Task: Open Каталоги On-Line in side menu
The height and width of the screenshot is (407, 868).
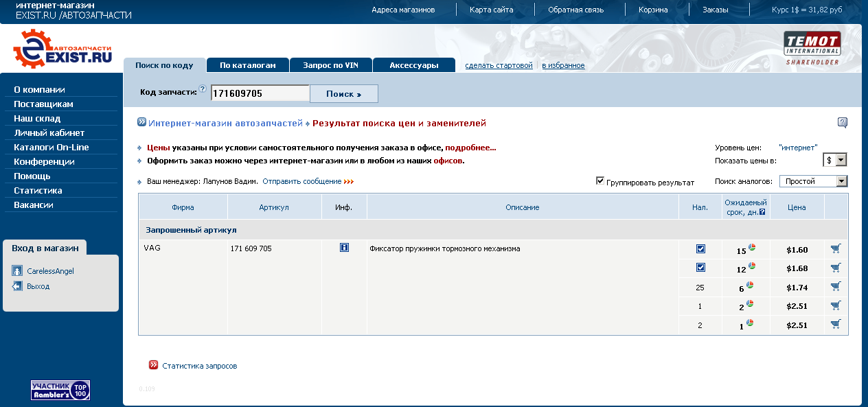Action: 52,147
